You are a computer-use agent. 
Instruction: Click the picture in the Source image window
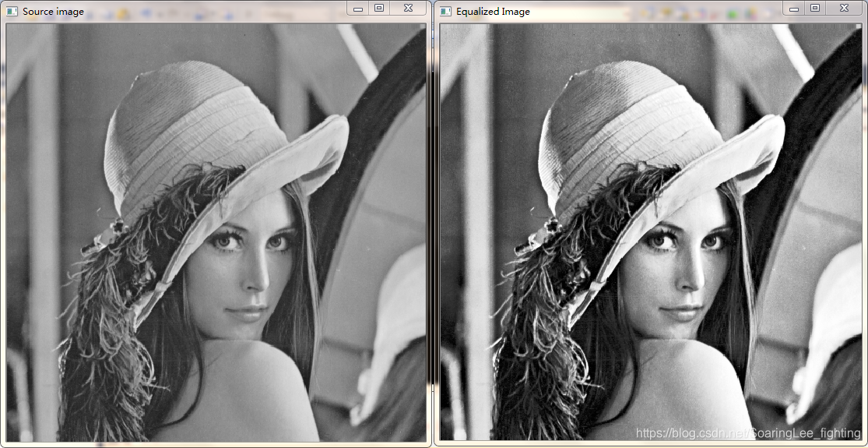[216, 233]
